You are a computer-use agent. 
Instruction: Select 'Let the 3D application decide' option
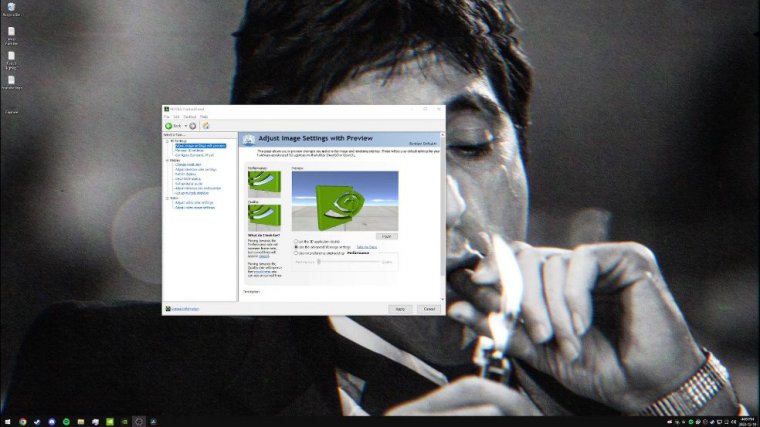point(296,241)
